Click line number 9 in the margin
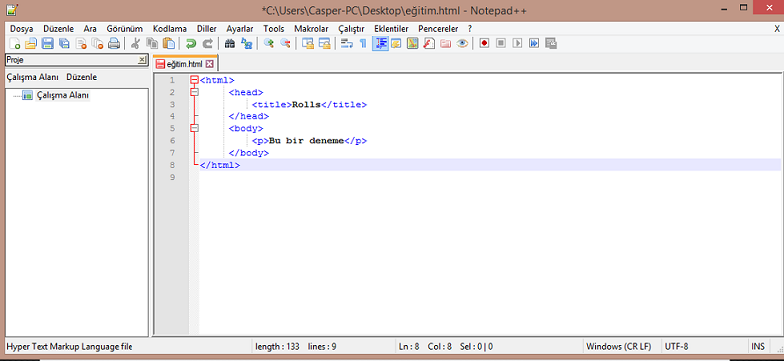784x361 pixels. pos(172,177)
